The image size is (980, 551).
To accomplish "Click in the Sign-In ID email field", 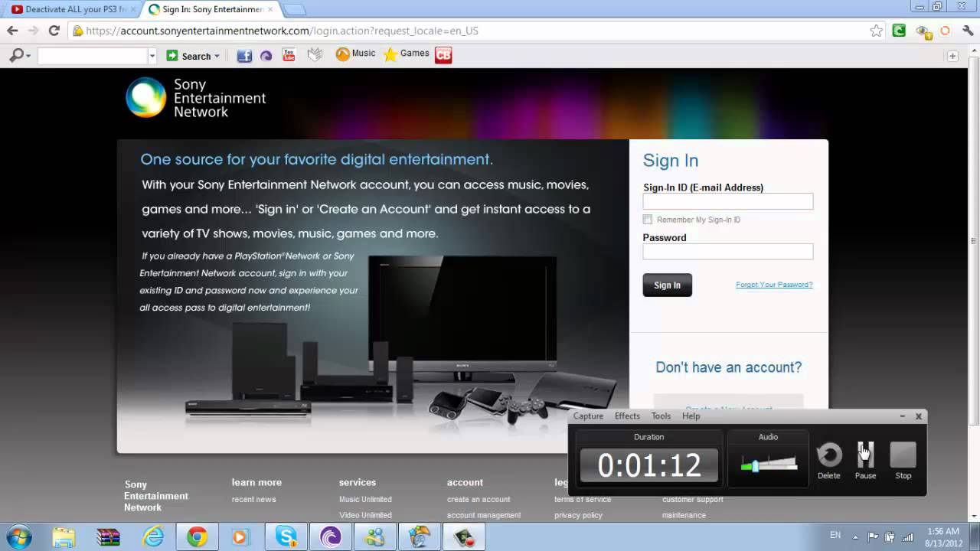I will pyautogui.click(x=728, y=201).
